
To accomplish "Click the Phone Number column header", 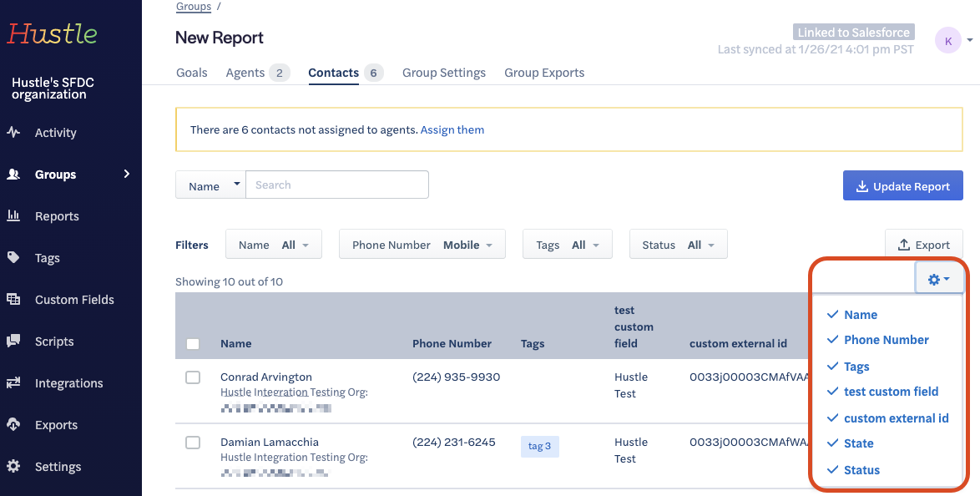I will [452, 343].
